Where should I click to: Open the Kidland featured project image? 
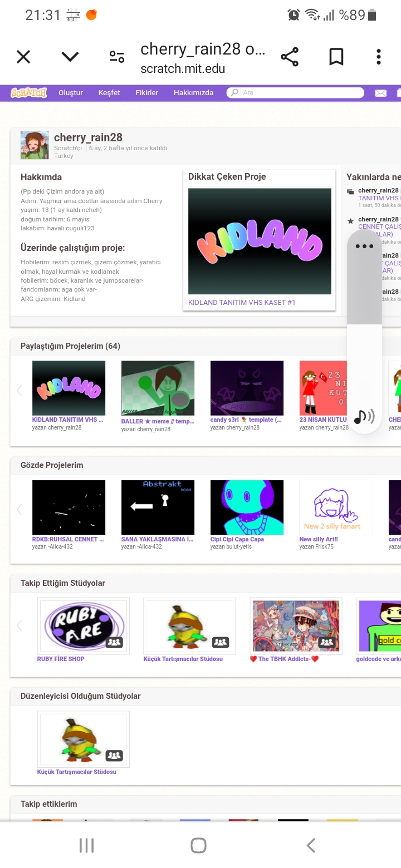coord(260,241)
